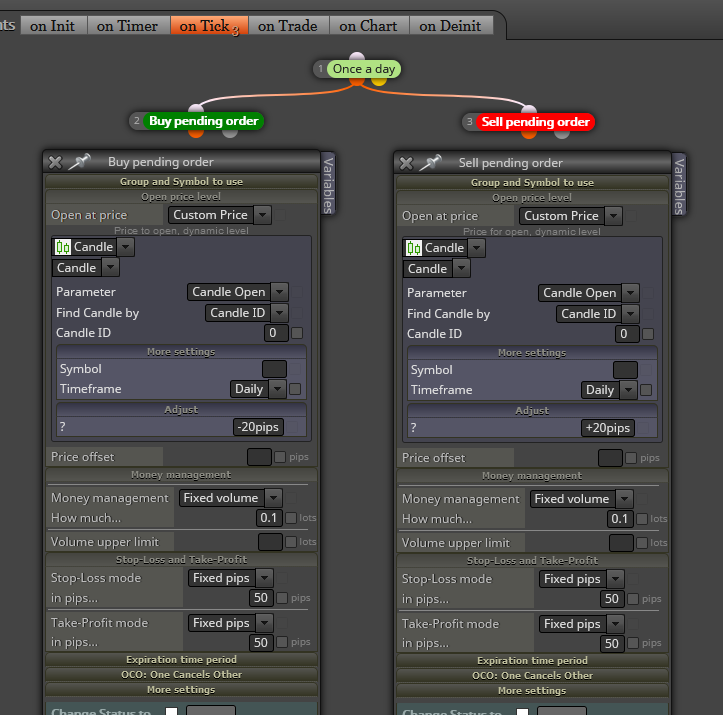Toggle Buy panel Volume upper limit checkbox
723x715 pixels.
tap(291, 542)
